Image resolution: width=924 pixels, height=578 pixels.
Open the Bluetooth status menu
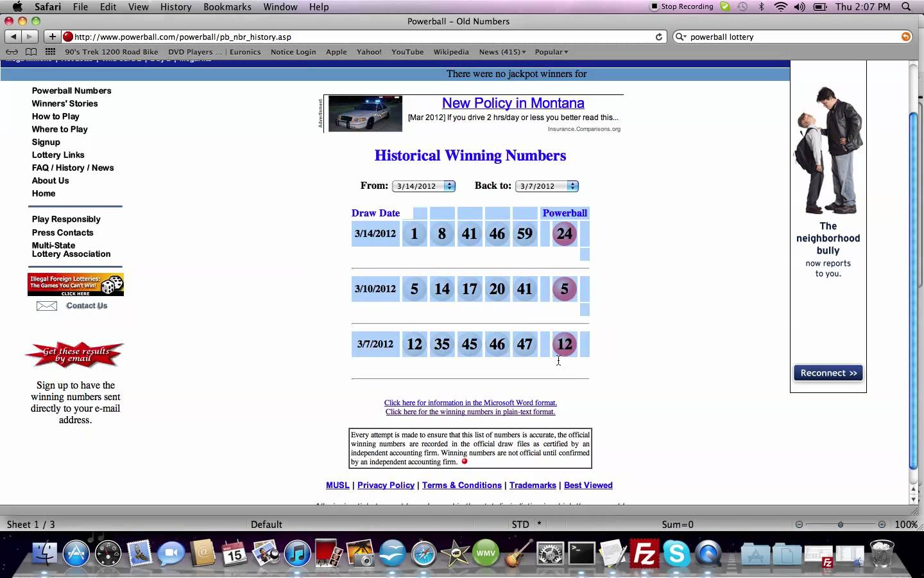[762, 6]
